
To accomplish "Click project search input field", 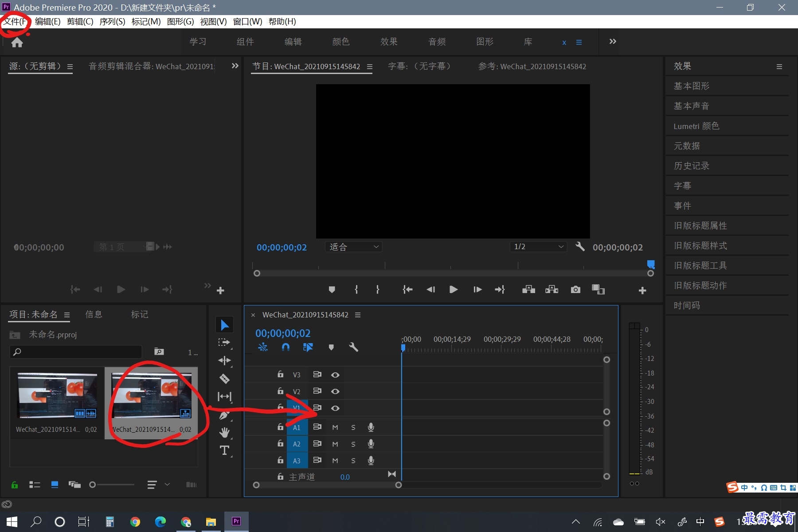I will point(76,352).
